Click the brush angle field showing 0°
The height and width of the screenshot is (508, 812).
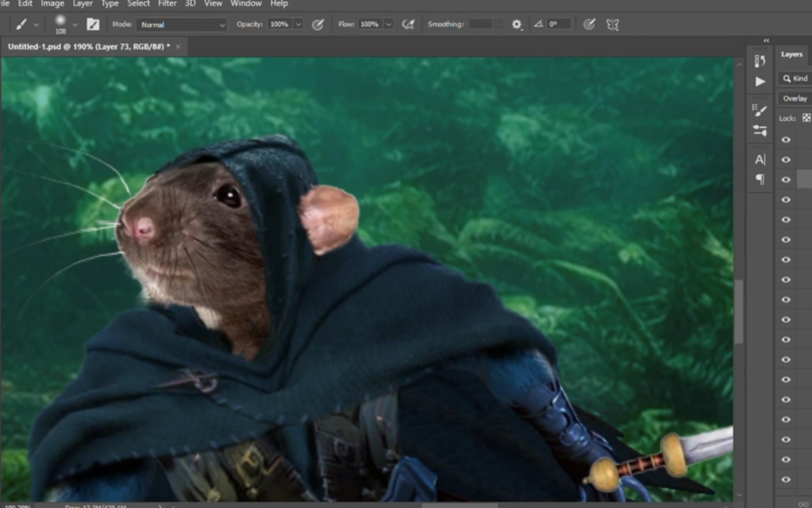(x=558, y=24)
